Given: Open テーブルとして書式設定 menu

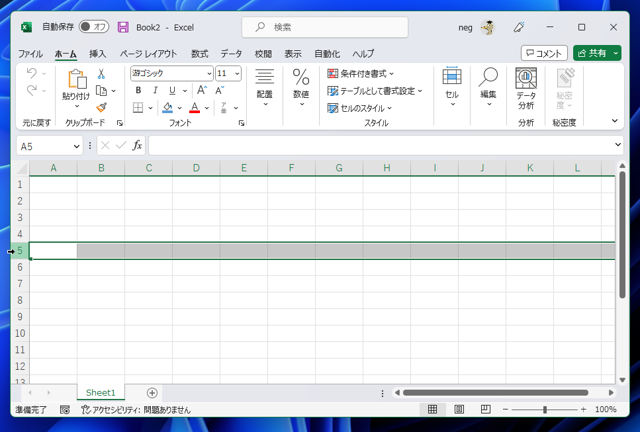Looking at the screenshot, I should 374,91.
